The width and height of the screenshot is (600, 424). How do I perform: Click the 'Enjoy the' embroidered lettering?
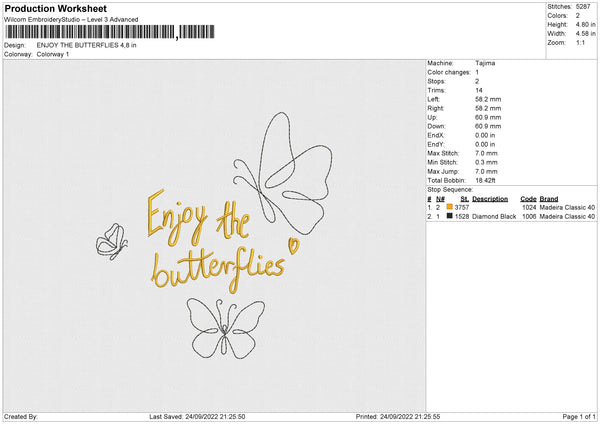coord(199,219)
